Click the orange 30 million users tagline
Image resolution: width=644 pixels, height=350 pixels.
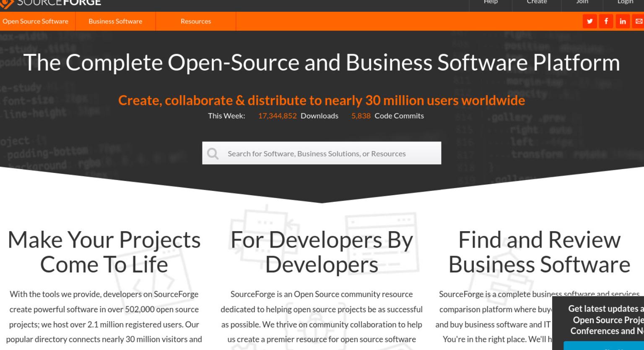(x=322, y=100)
